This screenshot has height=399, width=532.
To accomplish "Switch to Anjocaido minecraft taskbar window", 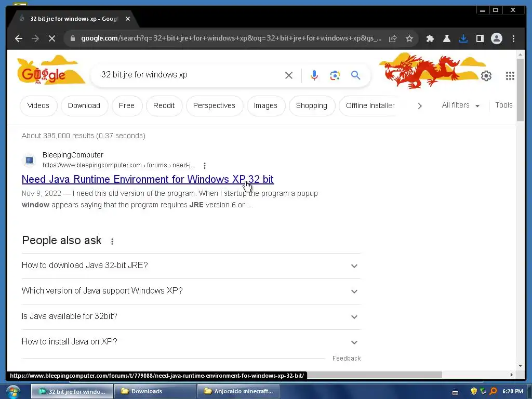I will pos(238,392).
